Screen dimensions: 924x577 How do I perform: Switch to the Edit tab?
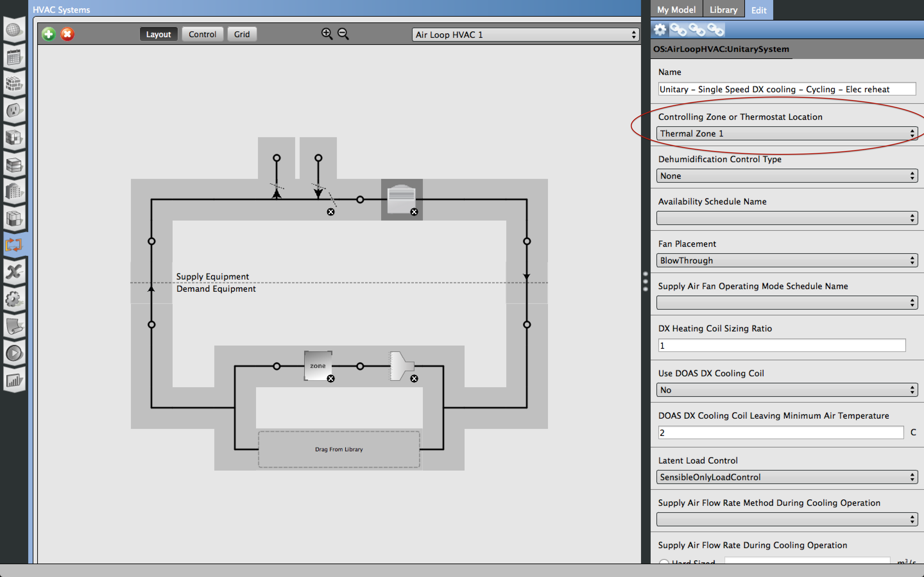coord(759,10)
